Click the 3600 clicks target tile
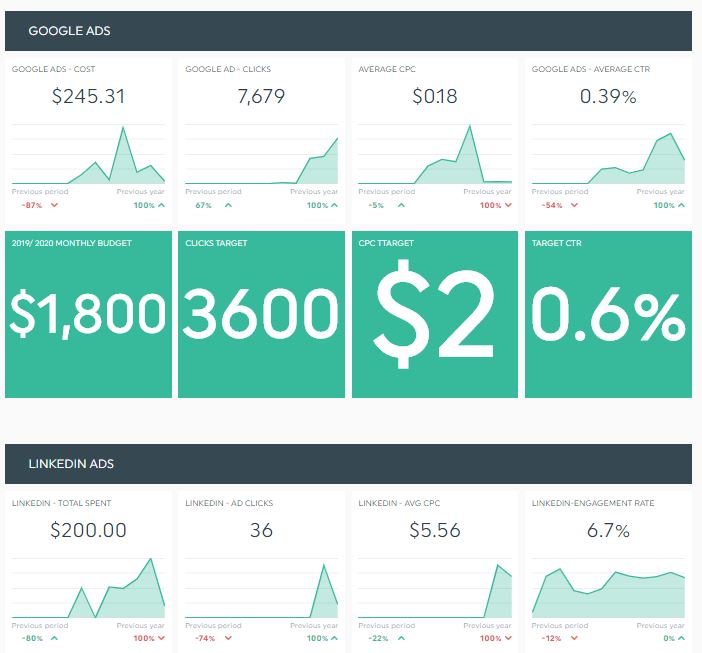This screenshot has height=653, width=702. 261,314
